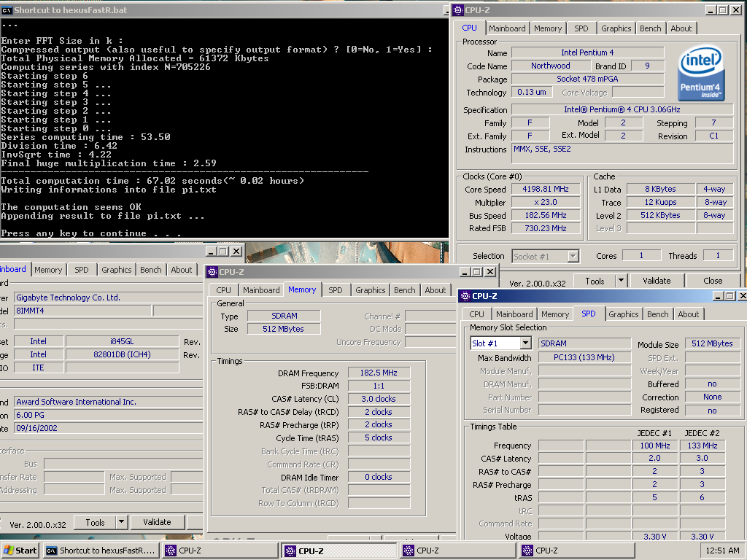Click the command prompt icon in hexusFastR title bar

tap(7, 10)
